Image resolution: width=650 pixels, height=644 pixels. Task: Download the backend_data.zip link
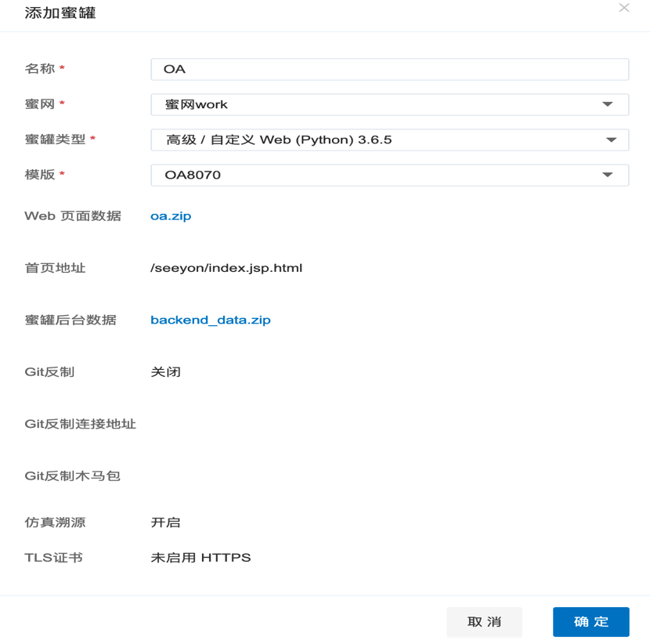[210, 320]
